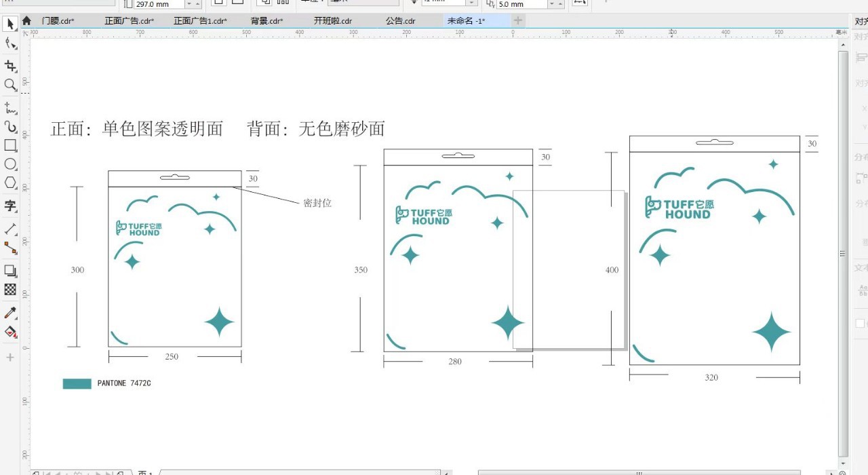Select the Polygon tool

click(10, 183)
